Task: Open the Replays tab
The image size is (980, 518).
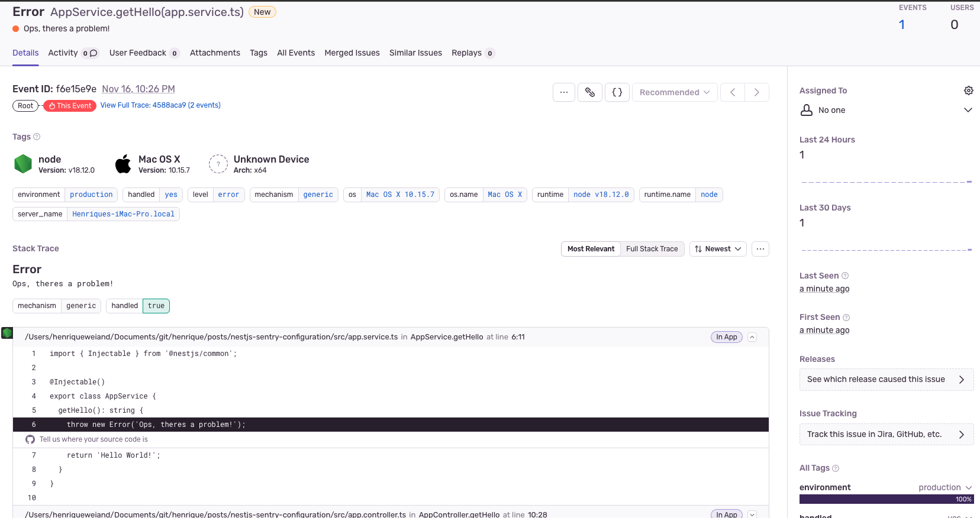Action: pos(472,53)
